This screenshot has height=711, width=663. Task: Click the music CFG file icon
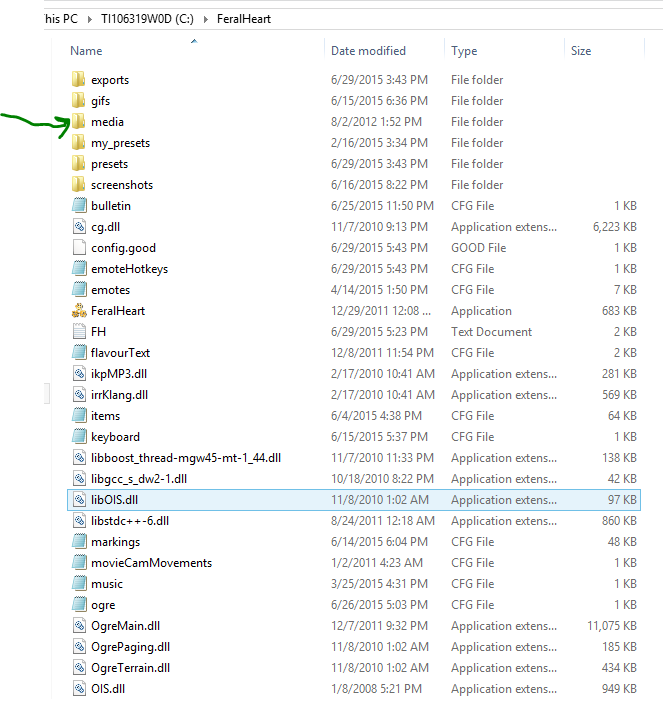click(x=79, y=584)
